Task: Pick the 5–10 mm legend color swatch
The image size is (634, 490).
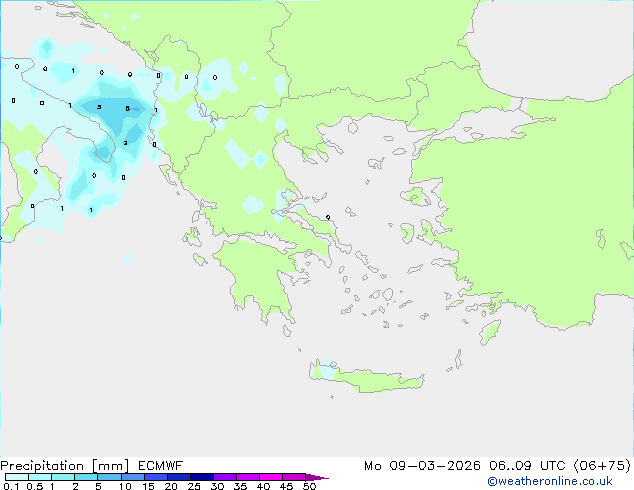Action: pos(109,477)
